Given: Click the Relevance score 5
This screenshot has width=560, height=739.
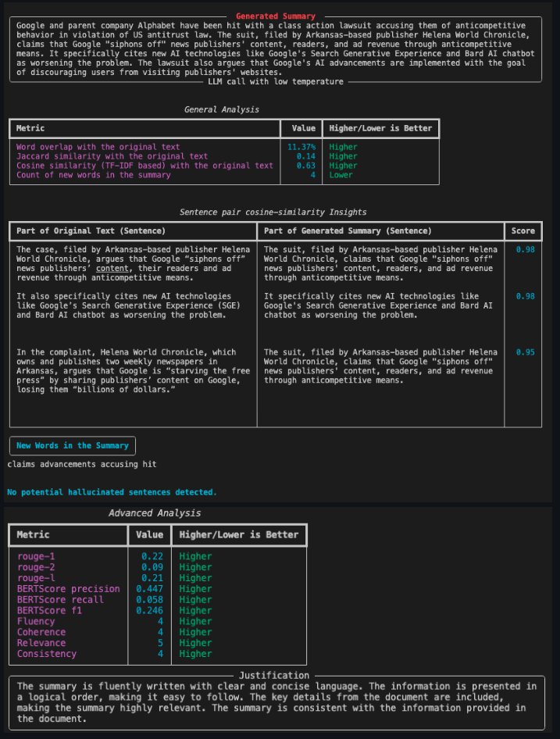Looking at the screenshot, I should [x=160, y=644].
